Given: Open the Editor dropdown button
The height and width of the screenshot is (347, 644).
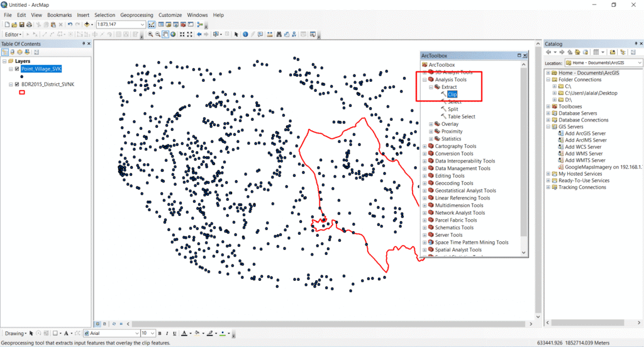Looking at the screenshot, I should pyautogui.click(x=13, y=35).
